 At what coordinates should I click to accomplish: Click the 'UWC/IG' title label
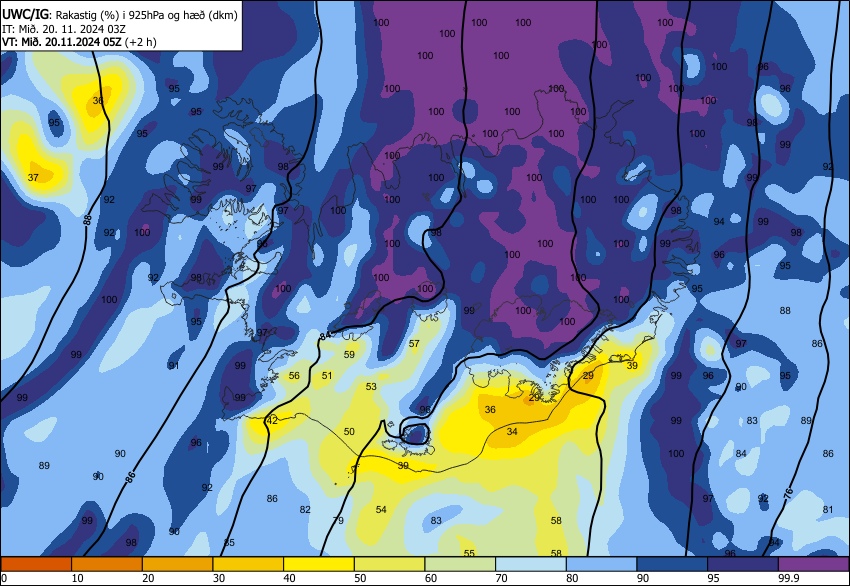(25, 15)
